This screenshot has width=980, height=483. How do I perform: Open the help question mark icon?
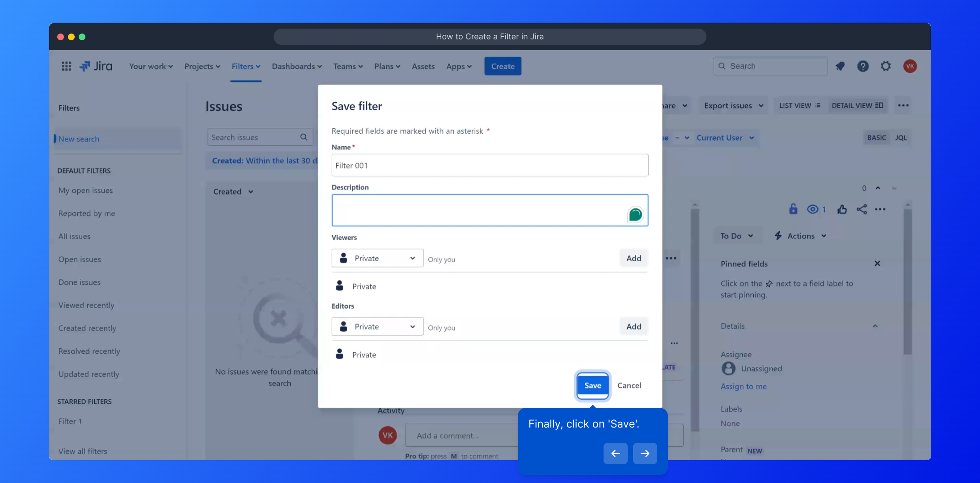[863, 66]
